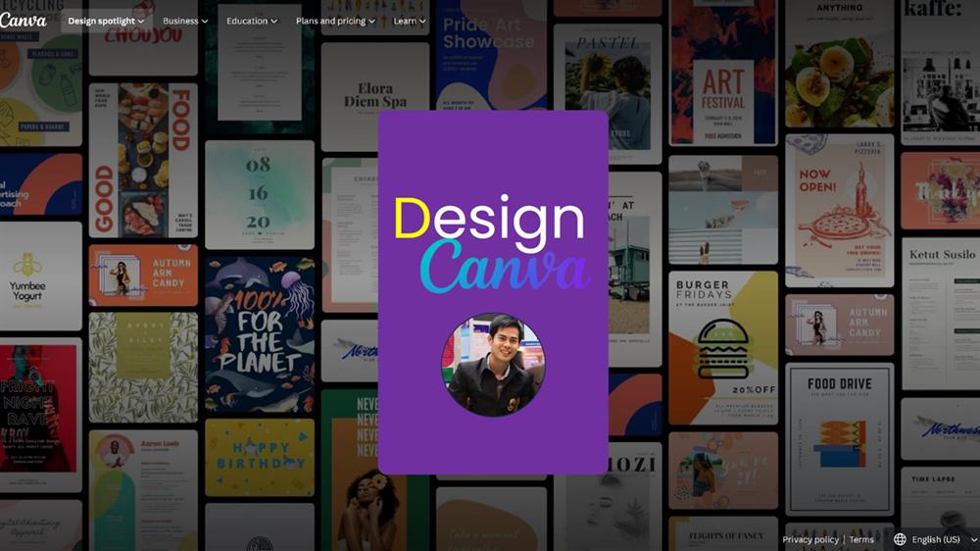Open the Privacy policy link
This screenshot has width=980, height=551.
(810, 539)
